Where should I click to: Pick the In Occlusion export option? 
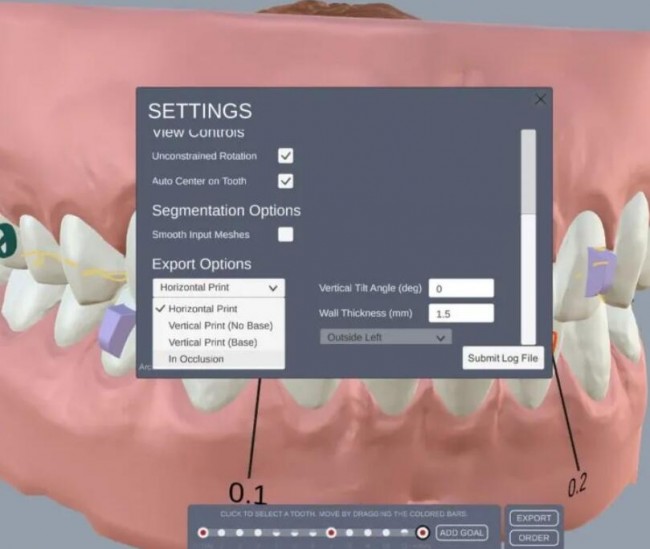click(x=196, y=359)
